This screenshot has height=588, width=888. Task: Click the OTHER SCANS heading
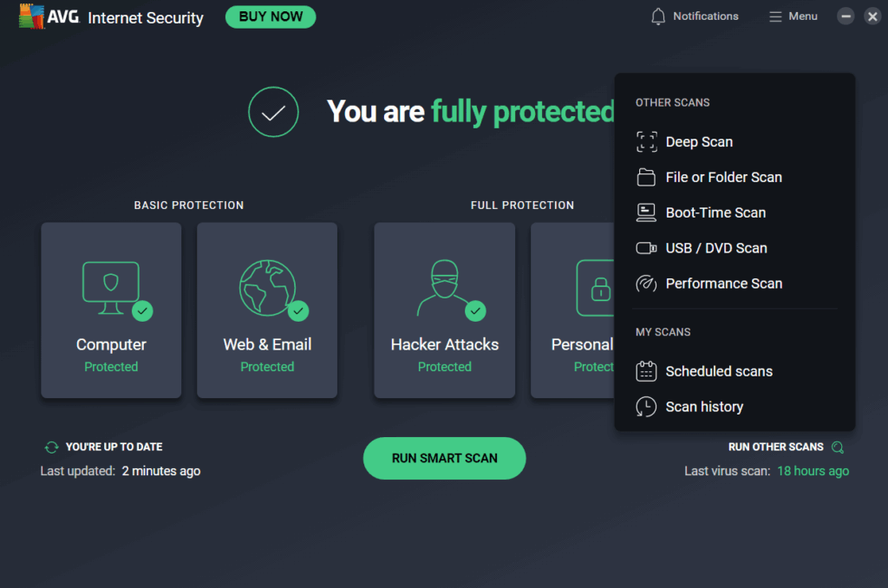click(672, 102)
